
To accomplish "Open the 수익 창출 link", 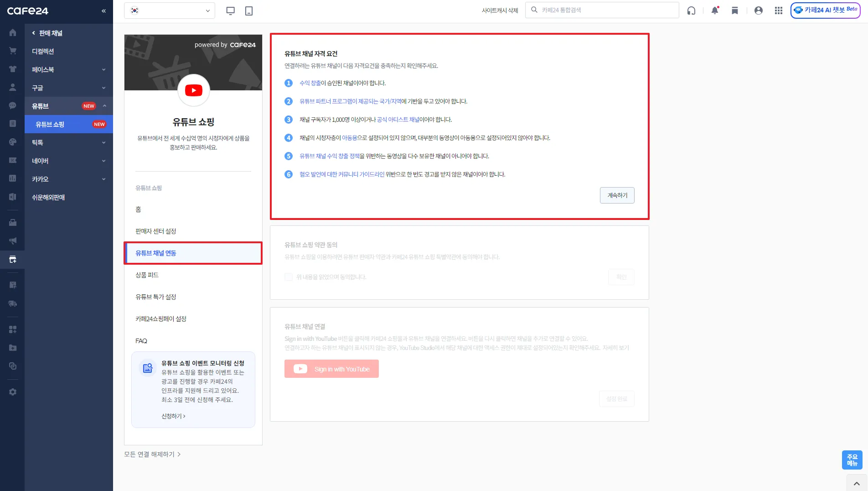I will [310, 83].
